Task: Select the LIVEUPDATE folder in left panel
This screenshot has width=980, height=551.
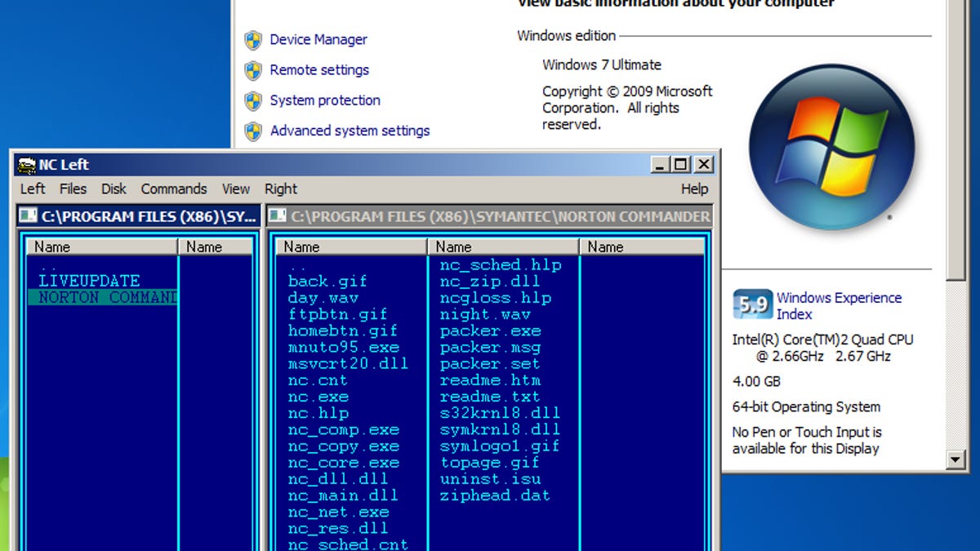Action: 89,281
